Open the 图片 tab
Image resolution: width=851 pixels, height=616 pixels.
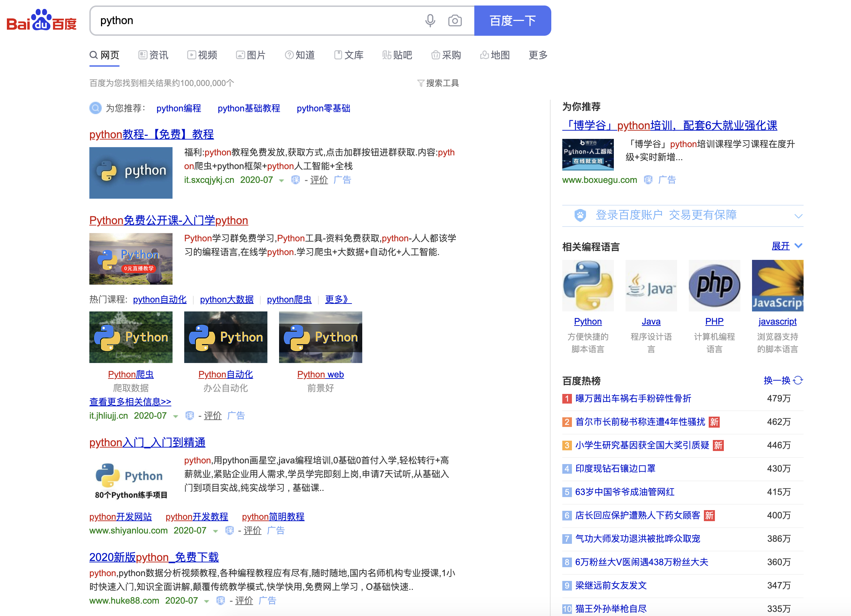click(x=251, y=55)
